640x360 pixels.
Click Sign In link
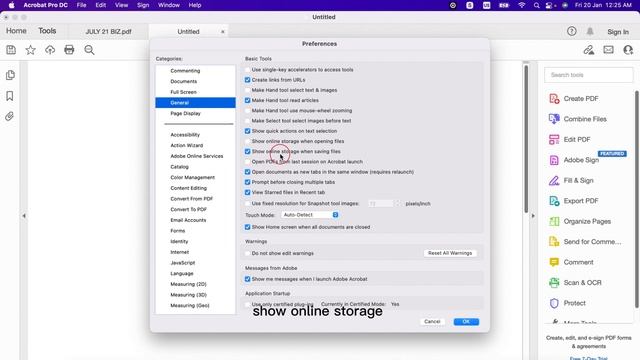point(618,31)
